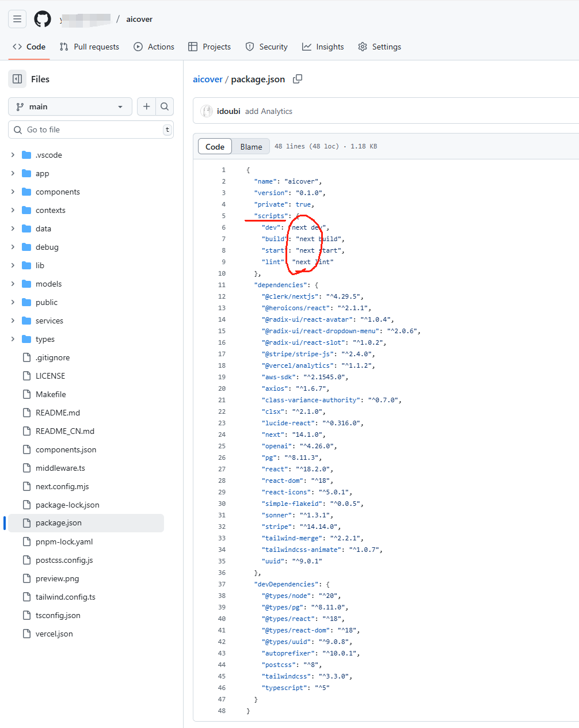579x728 pixels.
Task: Expand the .vscode folder chevron
Action: pos(13,155)
